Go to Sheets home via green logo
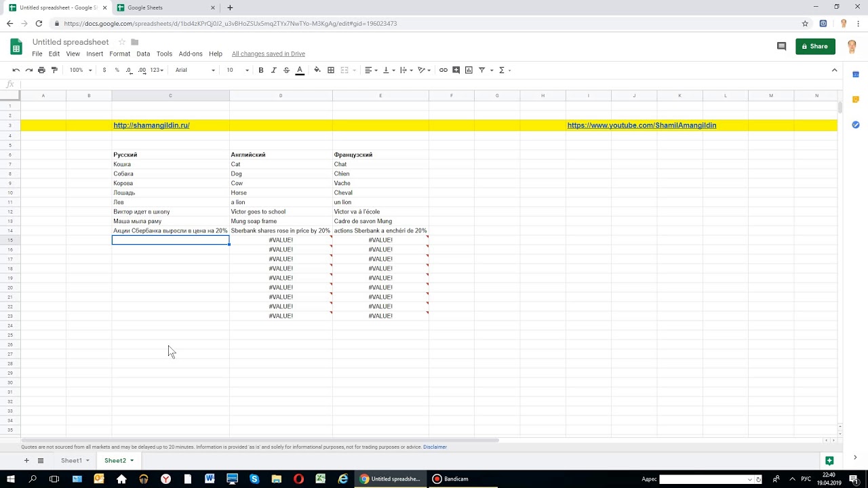This screenshot has width=868, height=488. click(16, 47)
